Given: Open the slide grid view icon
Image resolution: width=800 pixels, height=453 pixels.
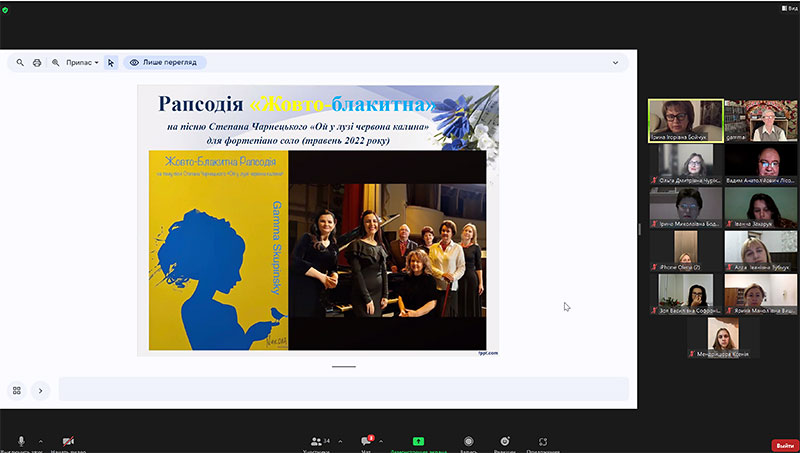Looking at the screenshot, I should tap(16, 391).
